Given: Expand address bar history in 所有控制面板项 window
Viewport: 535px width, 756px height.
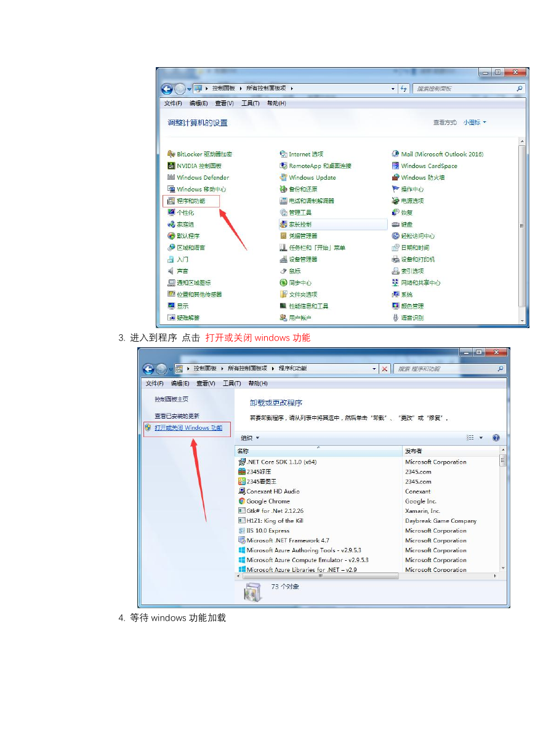Looking at the screenshot, I should pyautogui.click(x=393, y=89).
